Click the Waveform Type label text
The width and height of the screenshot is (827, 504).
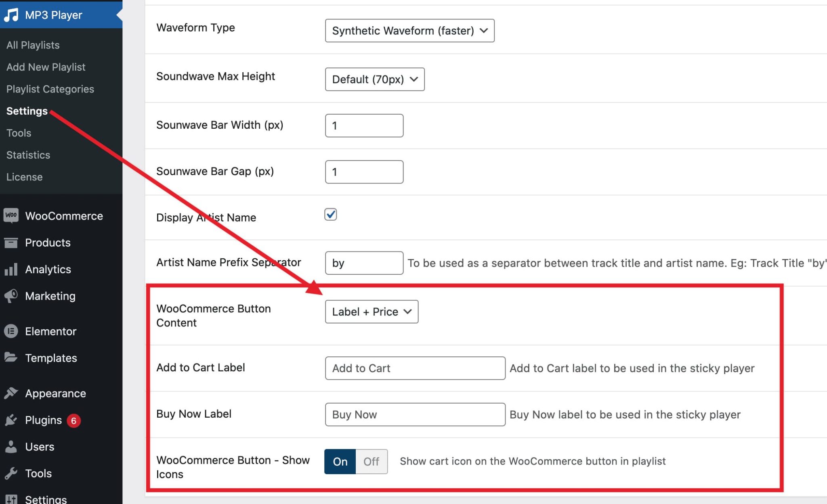pos(195,27)
